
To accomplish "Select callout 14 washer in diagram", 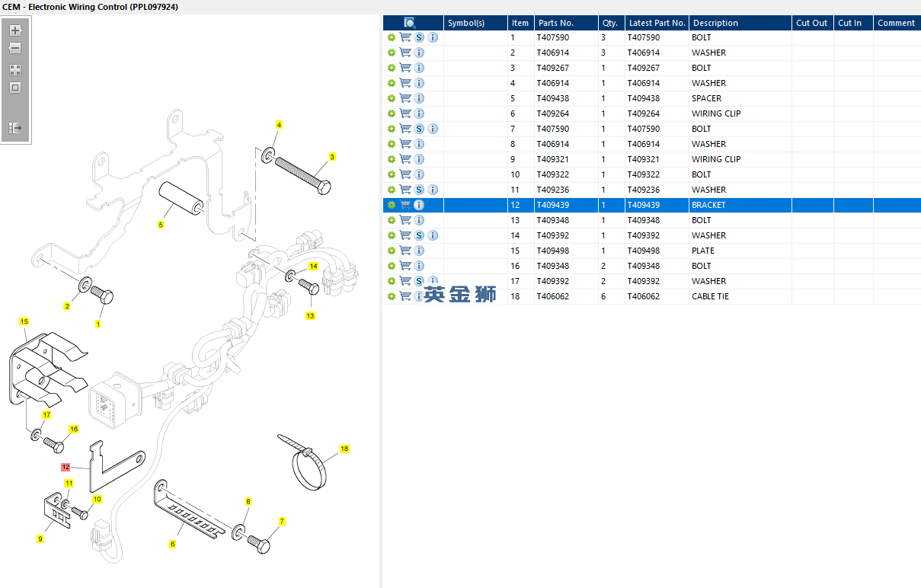I will click(313, 267).
